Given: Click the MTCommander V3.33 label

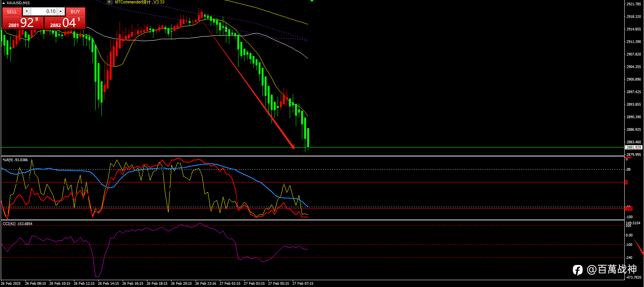Looking at the screenshot, I should pyautogui.click(x=140, y=2).
